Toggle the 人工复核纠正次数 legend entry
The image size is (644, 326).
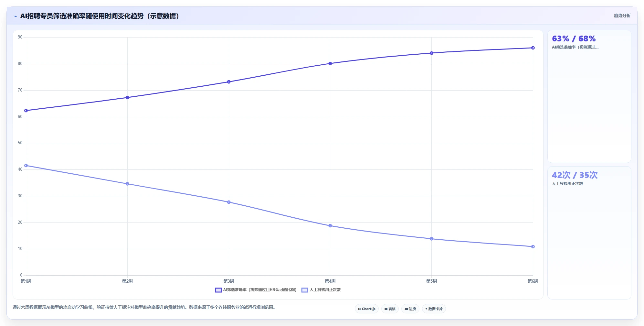click(321, 290)
